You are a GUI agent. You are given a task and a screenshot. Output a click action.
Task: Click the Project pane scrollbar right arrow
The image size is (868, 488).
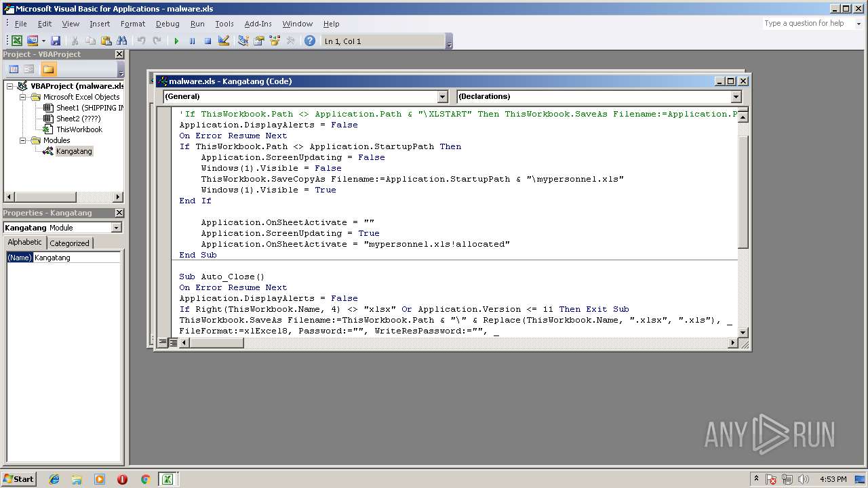[x=118, y=197]
